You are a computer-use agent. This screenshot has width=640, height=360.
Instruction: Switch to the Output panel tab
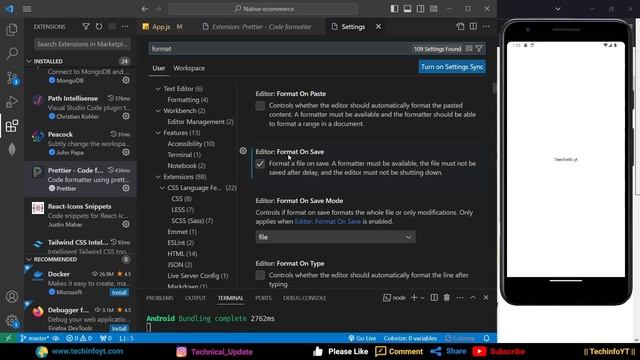coord(195,298)
